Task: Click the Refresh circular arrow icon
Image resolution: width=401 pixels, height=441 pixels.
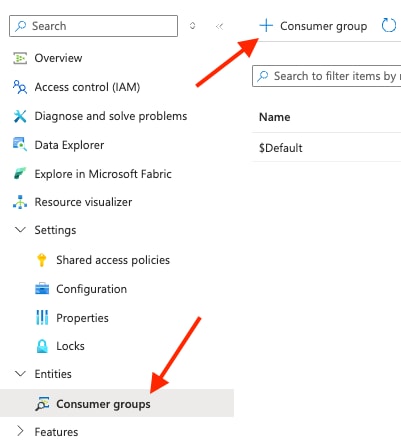Action: [389, 25]
